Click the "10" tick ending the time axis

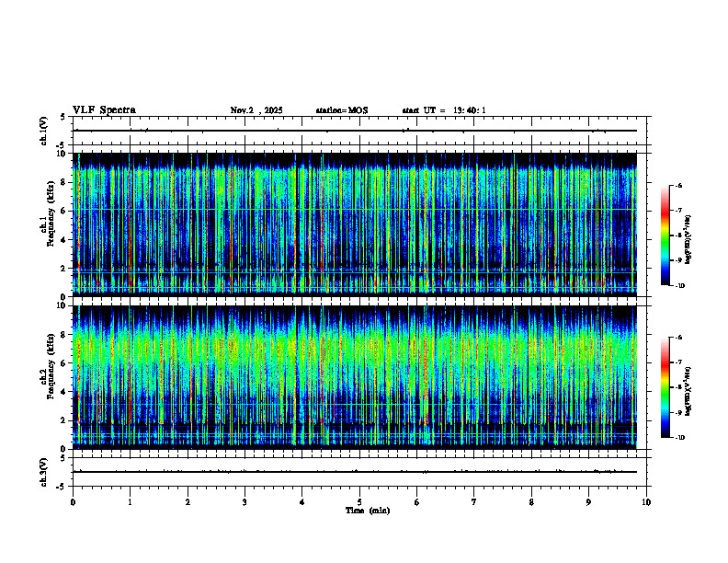coord(646,502)
